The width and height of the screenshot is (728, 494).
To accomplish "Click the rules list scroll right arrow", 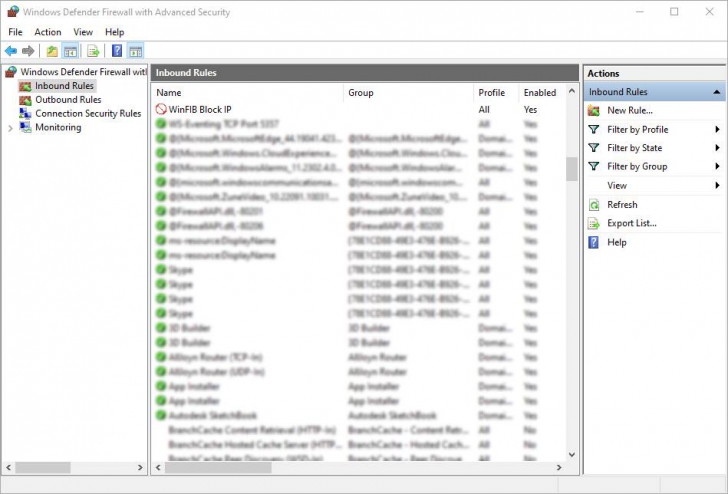I will click(559, 468).
